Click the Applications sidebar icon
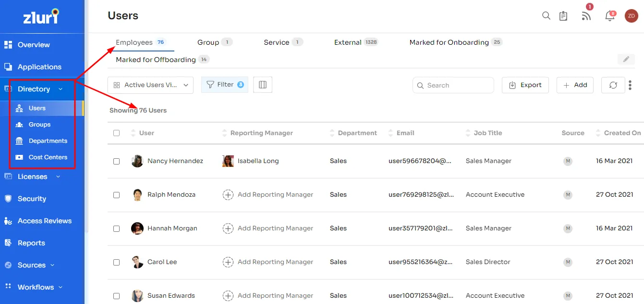The height and width of the screenshot is (304, 644). pos(8,67)
